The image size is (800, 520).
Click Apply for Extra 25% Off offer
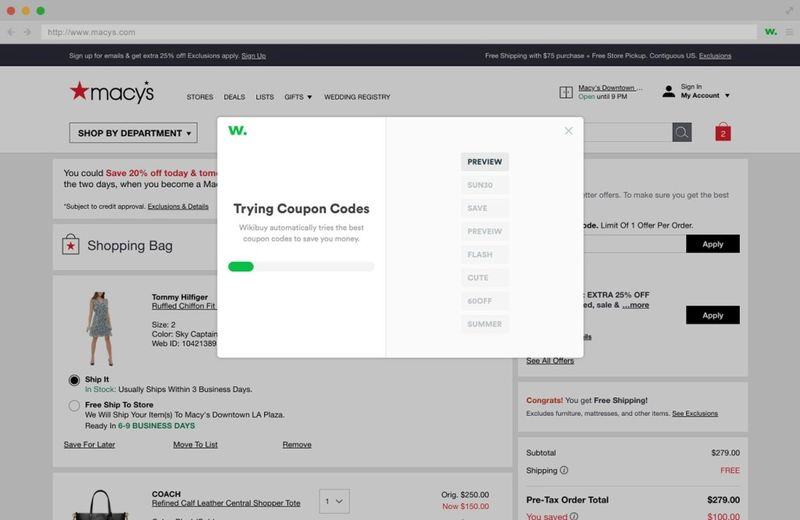pyautogui.click(x=712, y=315)
